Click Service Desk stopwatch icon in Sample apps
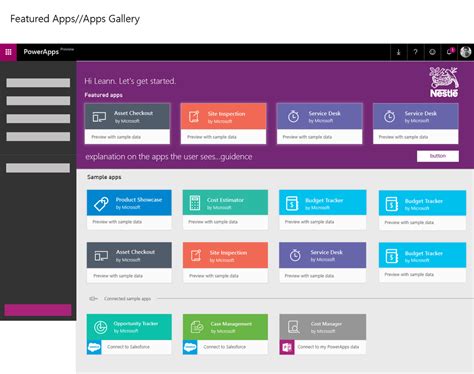 295,255
